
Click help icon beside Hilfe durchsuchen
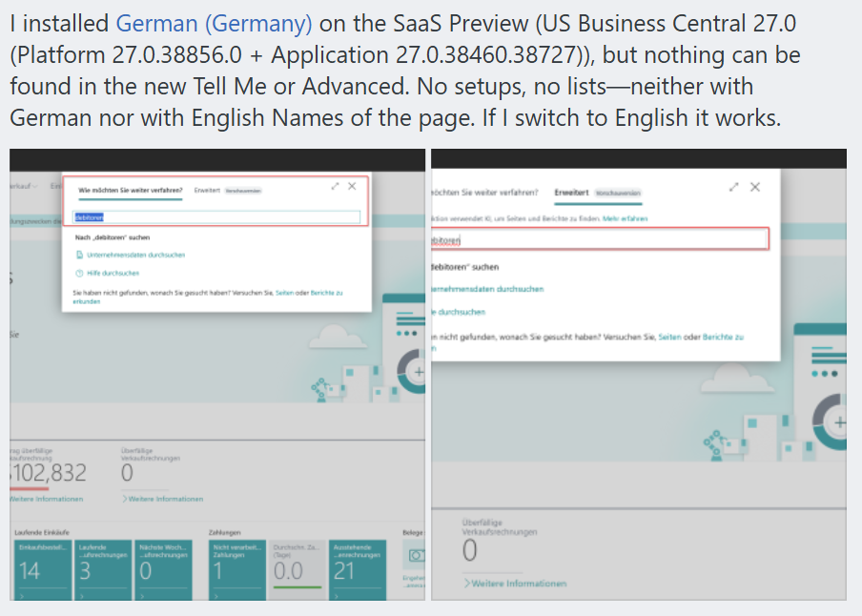(79, 273)
